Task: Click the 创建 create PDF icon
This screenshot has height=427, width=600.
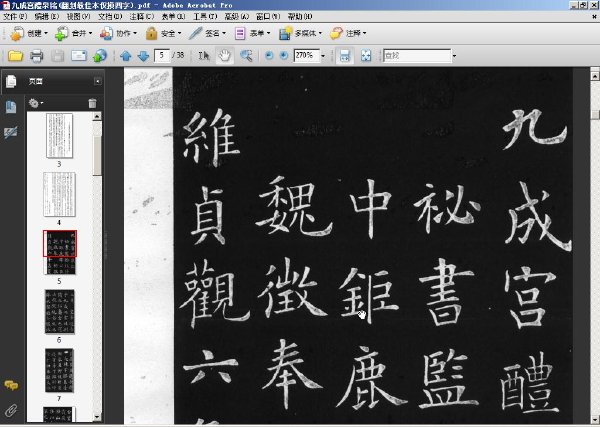Action: [17, 34]
